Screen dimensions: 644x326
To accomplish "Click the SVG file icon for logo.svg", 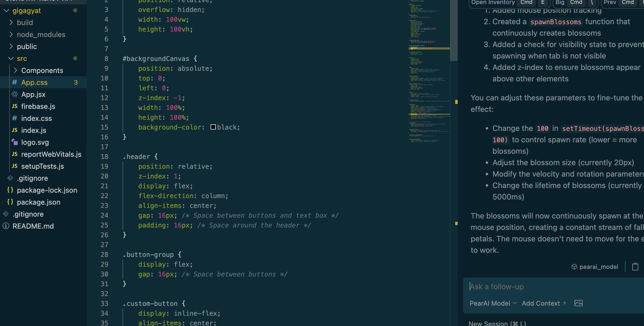I will [15, 142].
